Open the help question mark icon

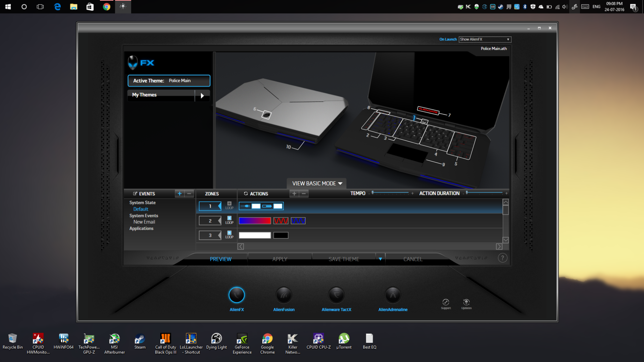coord(502,258)
